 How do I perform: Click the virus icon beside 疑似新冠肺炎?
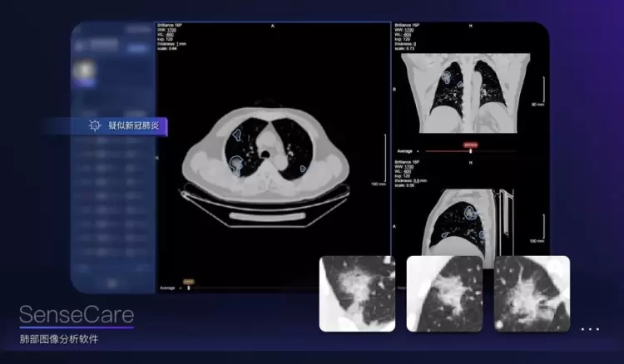tap(95, 125)
